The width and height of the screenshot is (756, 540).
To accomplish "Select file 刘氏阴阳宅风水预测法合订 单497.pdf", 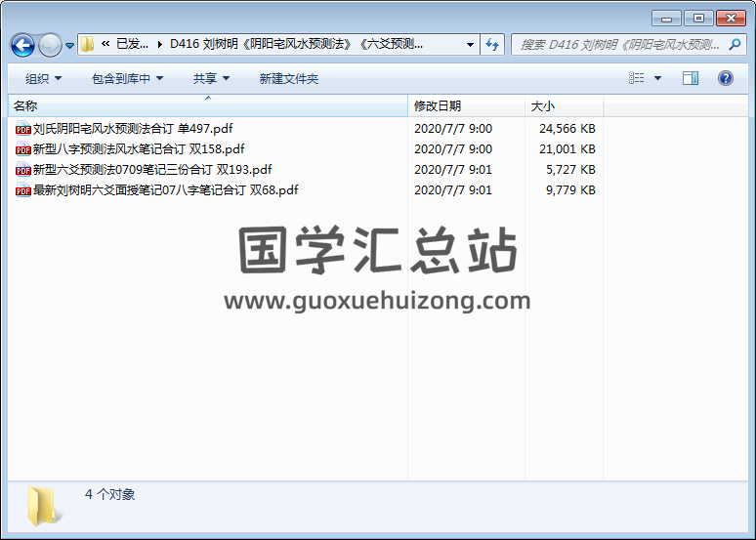I will (x=133, y=129).
